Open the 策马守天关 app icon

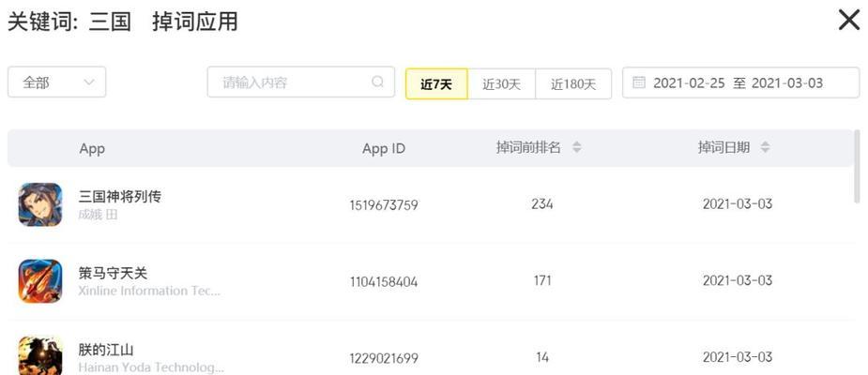[x=39, y=281]
